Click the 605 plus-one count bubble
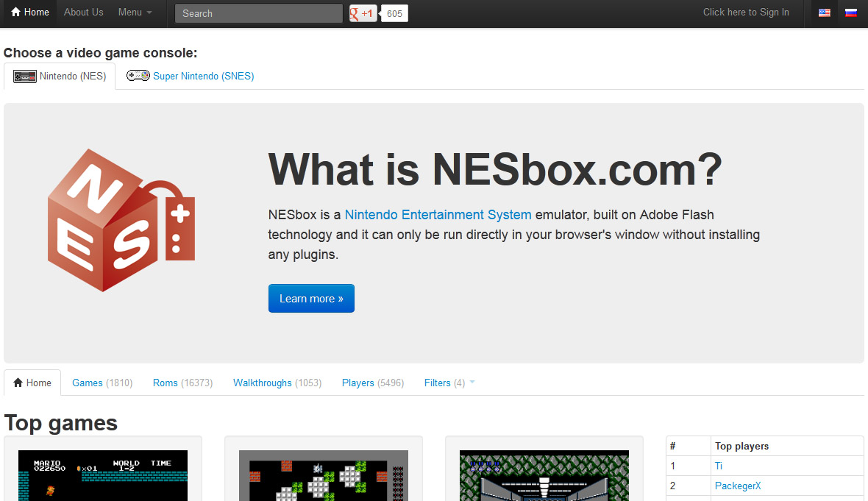 (x=395, y=13)
